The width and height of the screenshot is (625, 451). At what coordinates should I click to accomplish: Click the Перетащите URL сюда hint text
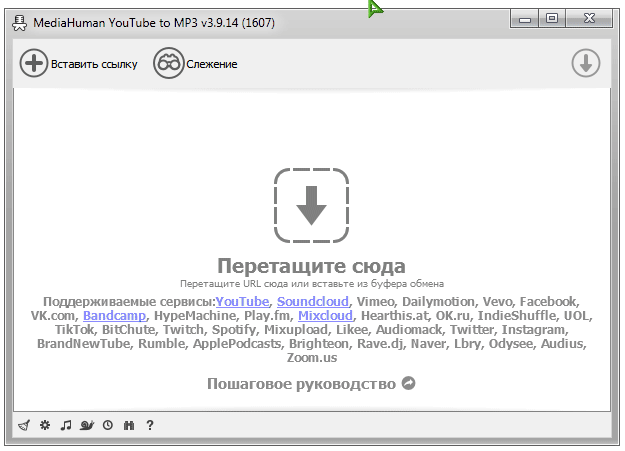click(x=312, y=284)
